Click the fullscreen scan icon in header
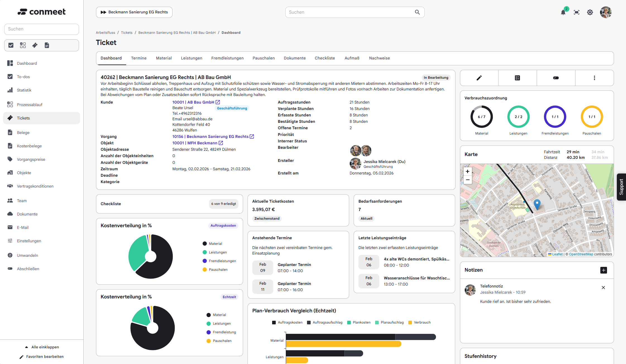This screenshot has height=364, width=626. click(x=577, y=12)
